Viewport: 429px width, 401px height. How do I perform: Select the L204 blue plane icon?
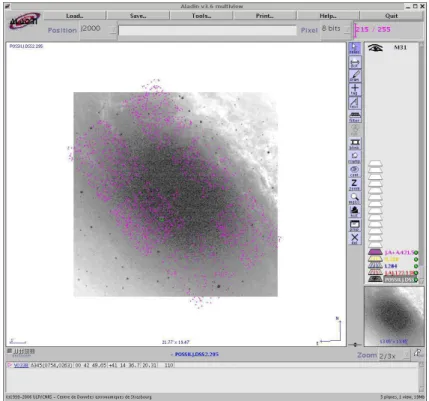tap(375, 266)
